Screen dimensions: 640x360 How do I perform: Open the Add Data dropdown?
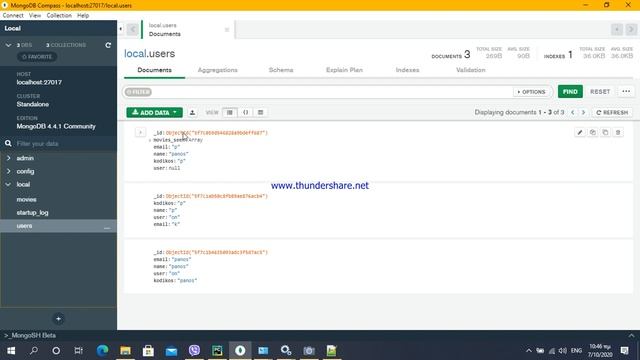[155, 112]
